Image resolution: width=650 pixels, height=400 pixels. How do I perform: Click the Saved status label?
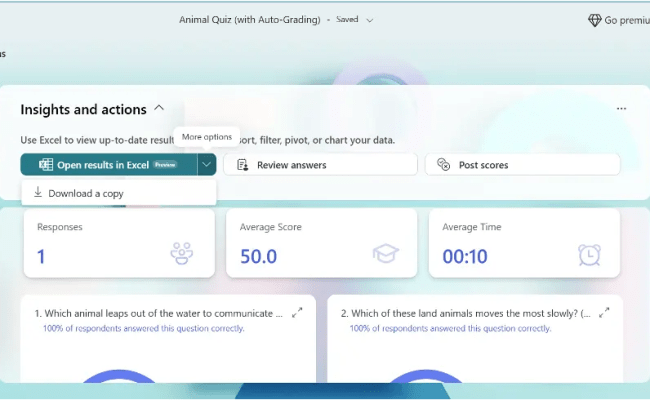pyautogui.click(x=347, y=19)
